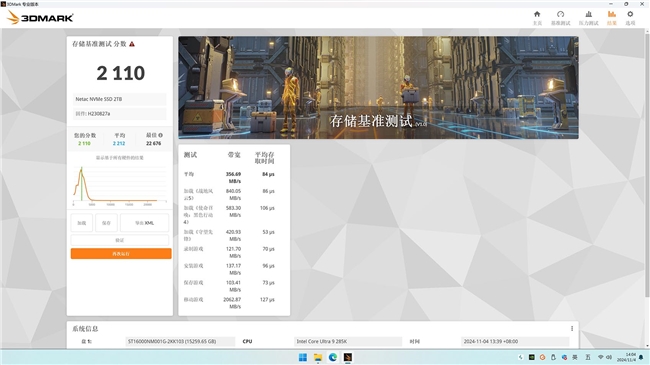The image size is (650, 365).
Task: Open the three-dot menu in system info
Action: 572,328
